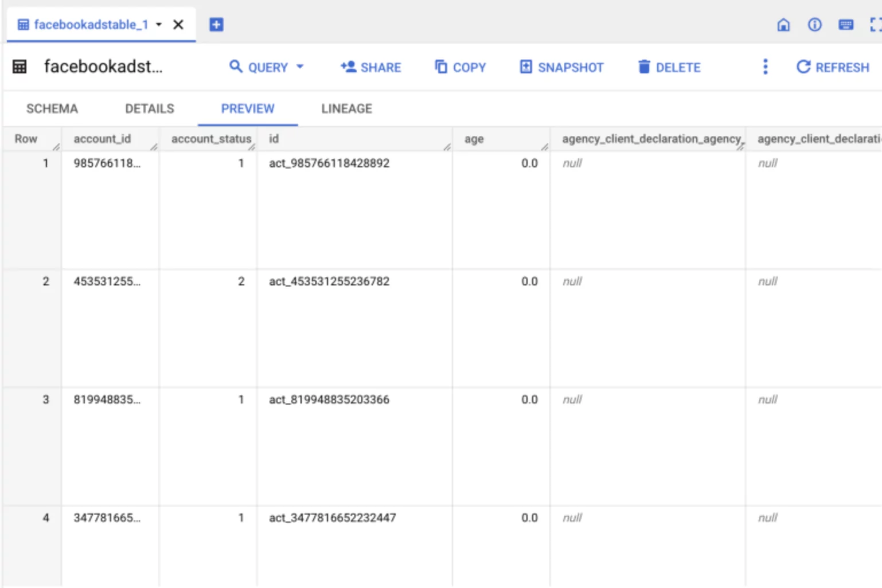Click the id column header
Image resolution: width=882 pixels, height=588 pixels.
(274, 139)
